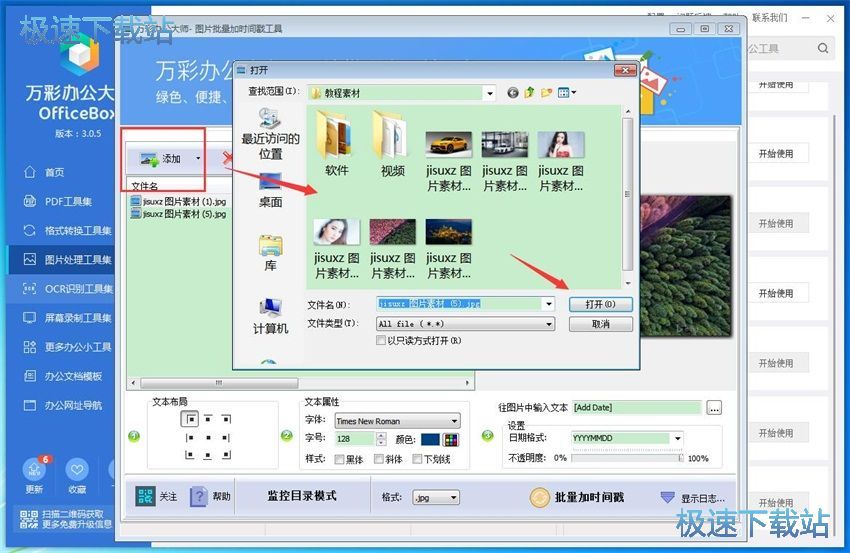850x553 pixels.
Task: Click the 收藏 favorites heart icon
Action: click(x=76, y=470)
